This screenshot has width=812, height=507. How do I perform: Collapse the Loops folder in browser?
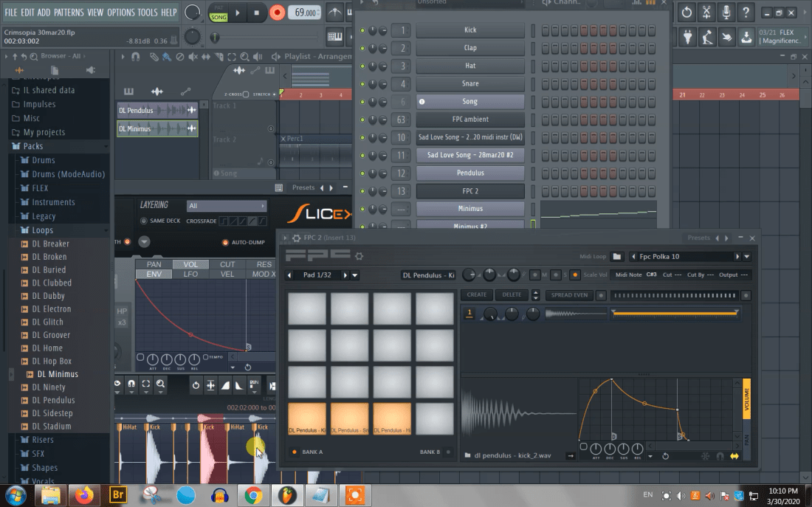click(x=42, y=230)
